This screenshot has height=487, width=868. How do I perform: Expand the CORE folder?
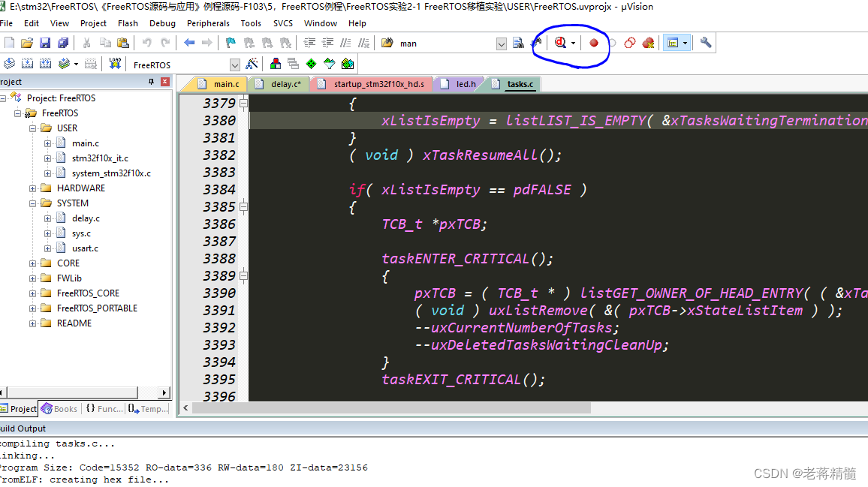[x=32, y=263]
